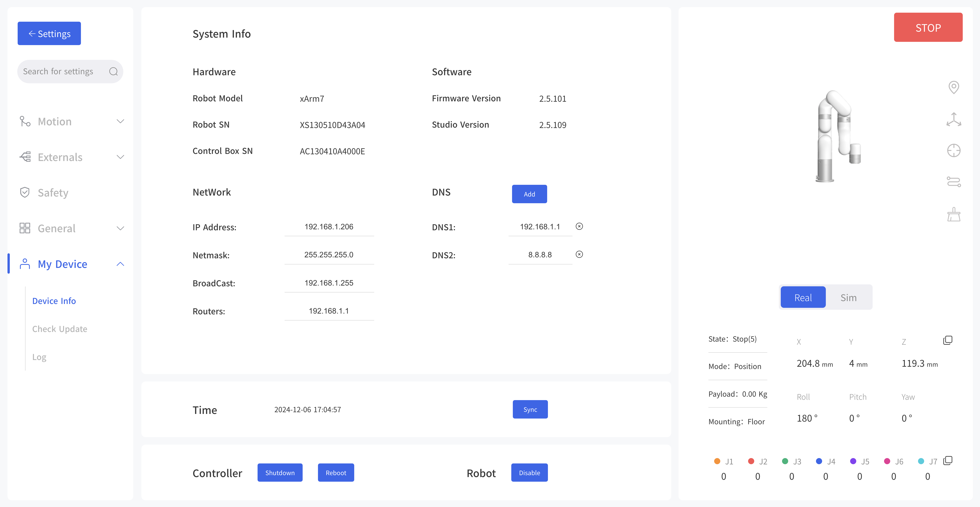Click the Z value 119.3 mm
Image resolution: width=980 pixels, height=507 pixels.
[920, 363]
